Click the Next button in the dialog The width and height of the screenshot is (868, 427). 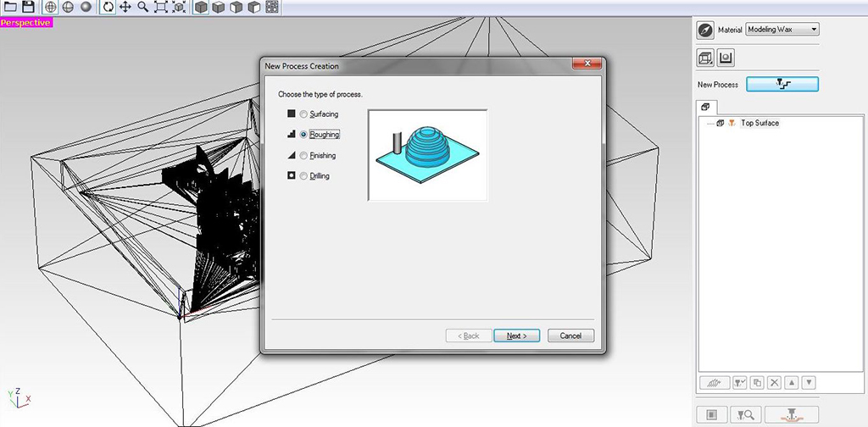[x=516, y=335]
